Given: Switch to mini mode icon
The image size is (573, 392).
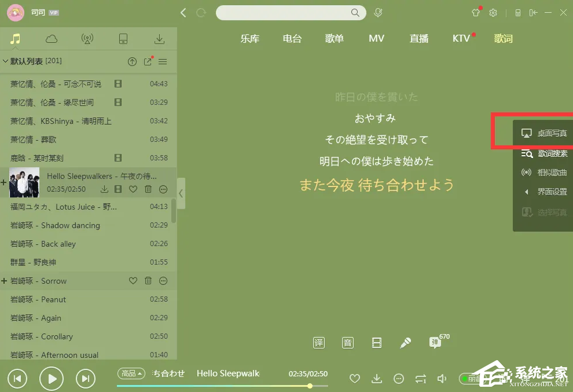Looking at the screenshot, I should [x=533, y=13].
